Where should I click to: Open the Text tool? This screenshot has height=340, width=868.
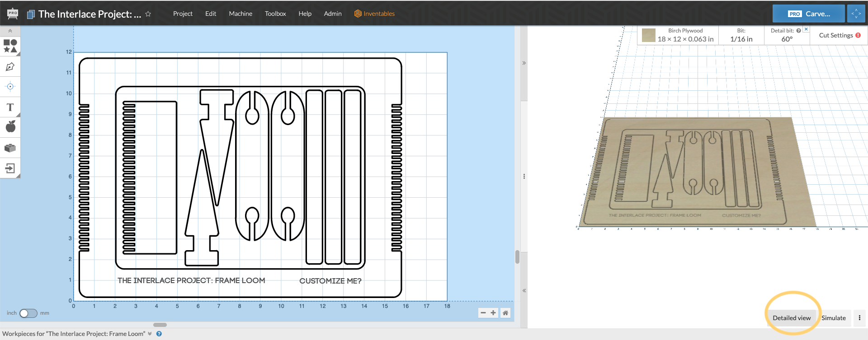(x=10, y=107)
